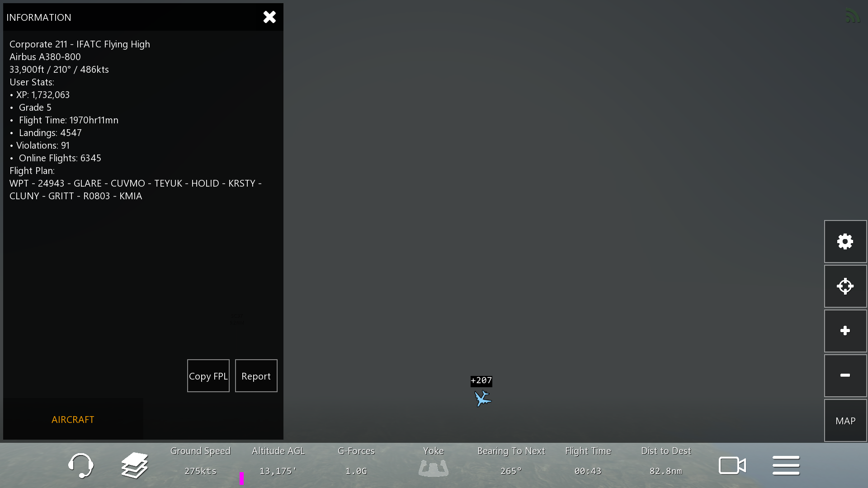
Task: Open ATC headset communication menu
Action: tap(80, 465)
